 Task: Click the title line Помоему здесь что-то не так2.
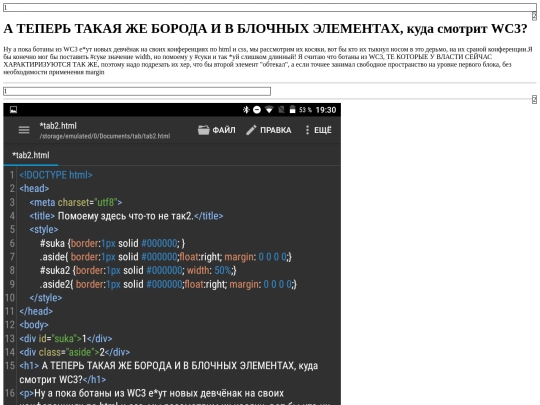point(126,216)
